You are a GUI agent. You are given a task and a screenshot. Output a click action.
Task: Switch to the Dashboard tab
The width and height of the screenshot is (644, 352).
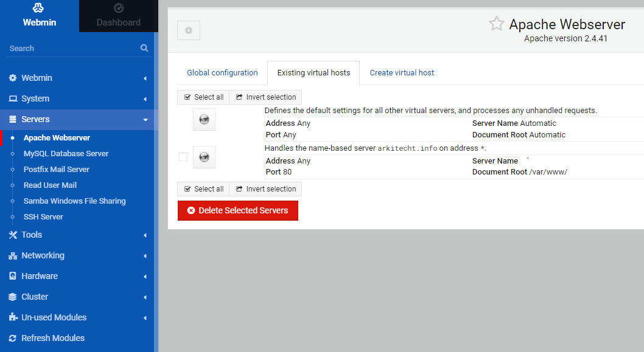pyautogui.click(x=118, y=16)
